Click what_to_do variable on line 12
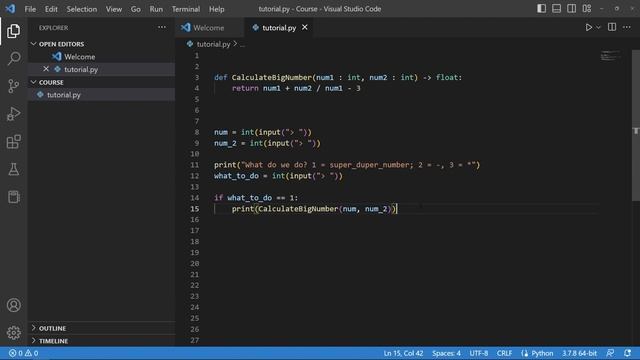Image resolution: width=640 pixels, height=360 pixels. click(236, 176)
